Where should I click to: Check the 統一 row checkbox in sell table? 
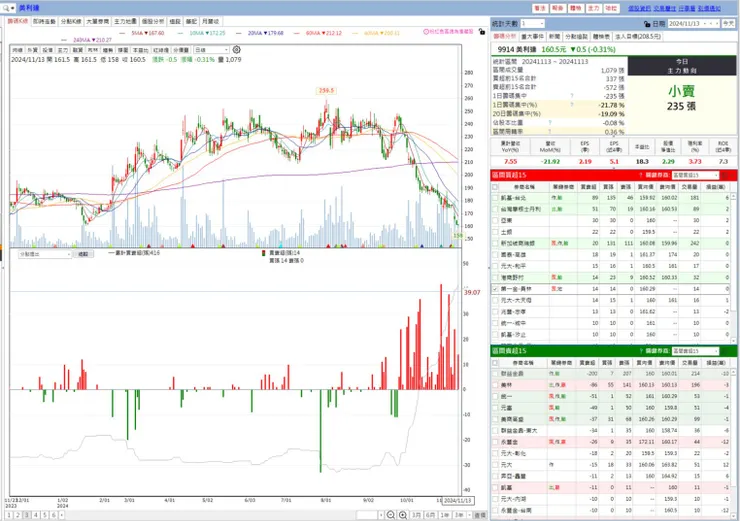coord(495,396)
